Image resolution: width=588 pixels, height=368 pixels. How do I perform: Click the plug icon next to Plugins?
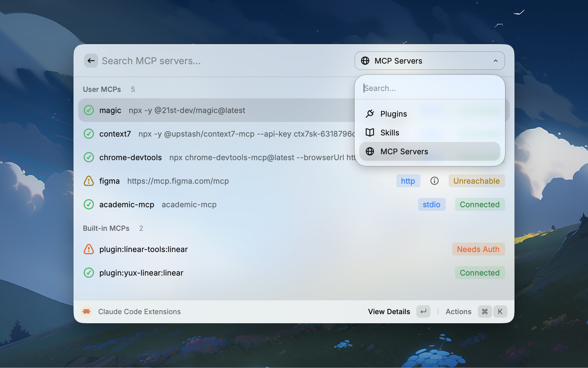[x=370, y=114]
